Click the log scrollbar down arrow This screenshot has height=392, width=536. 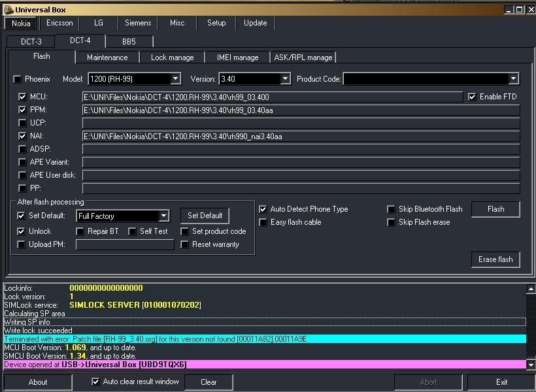point(531,365)
